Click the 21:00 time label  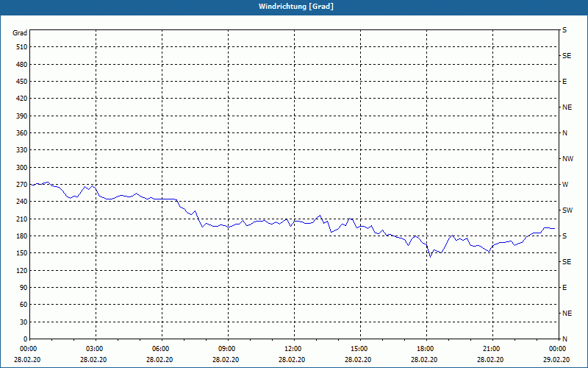point(492,348)
